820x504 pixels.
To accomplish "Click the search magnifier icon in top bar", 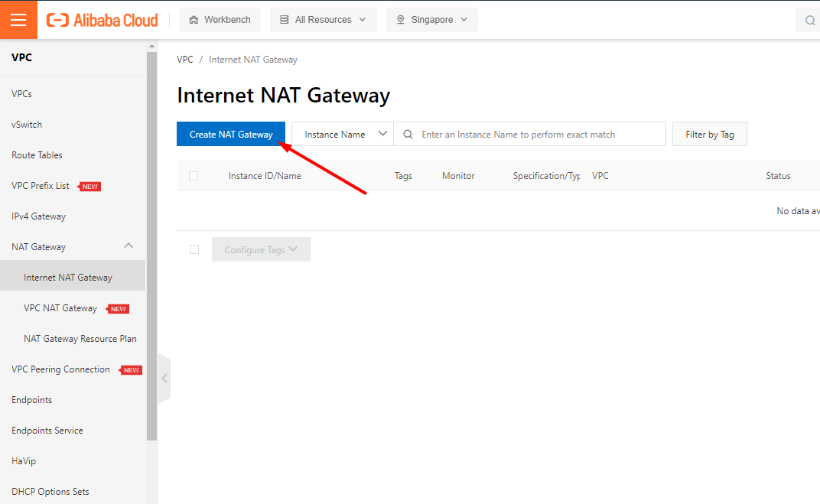I will [x=810, y=21].
